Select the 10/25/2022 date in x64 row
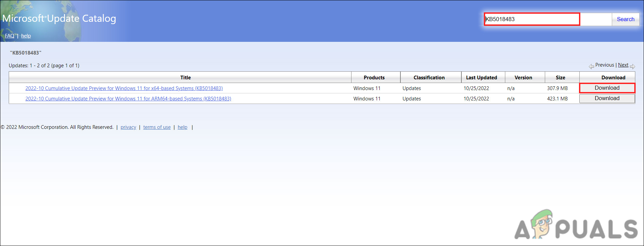This screenshot has height=246, width=644. point(476,88)
